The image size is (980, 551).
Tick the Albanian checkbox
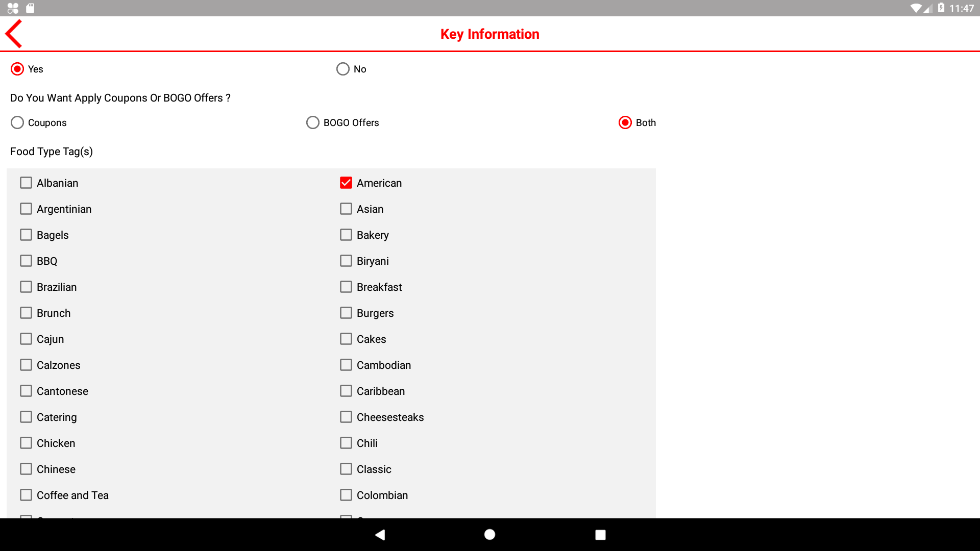point(26,183)
